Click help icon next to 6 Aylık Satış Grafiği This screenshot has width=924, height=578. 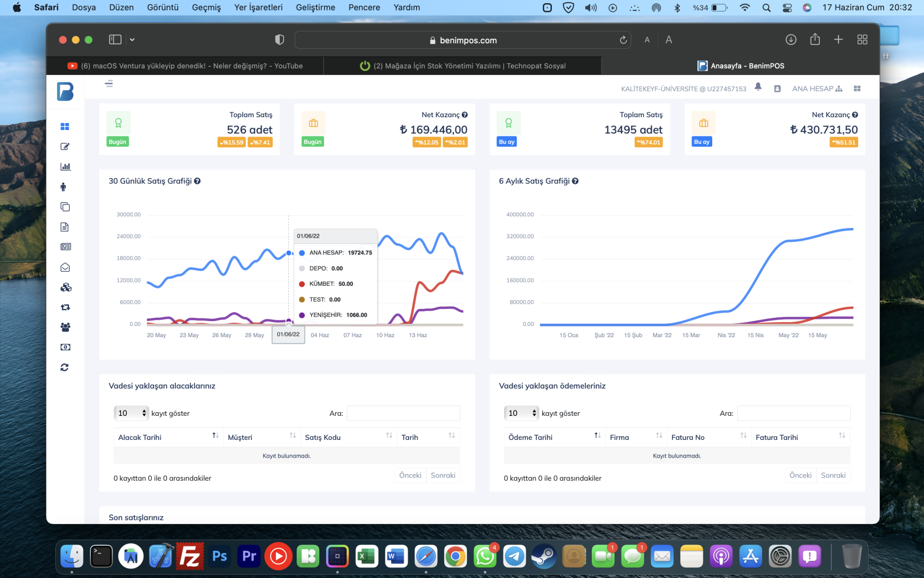[575, 181]
